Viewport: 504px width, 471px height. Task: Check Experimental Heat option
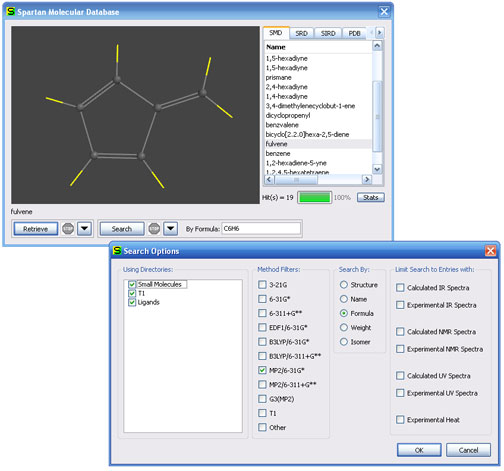coord(400,420)
